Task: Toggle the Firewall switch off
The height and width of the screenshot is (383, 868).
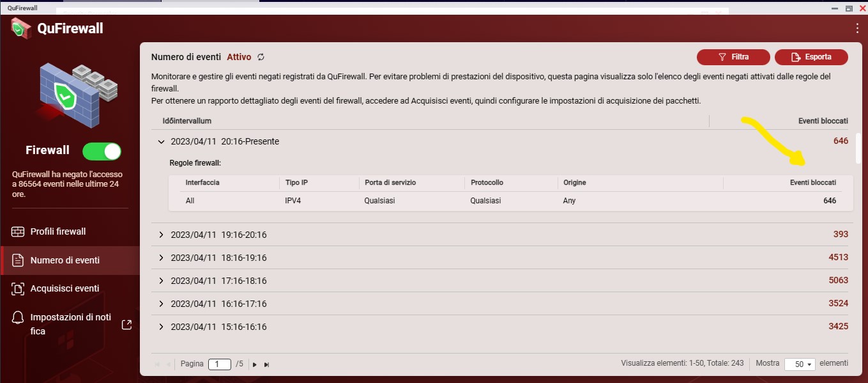Action: [102, 151]
